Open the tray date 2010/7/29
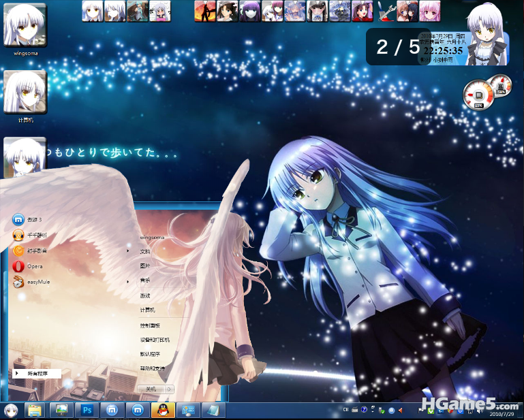Screen dimensions: 524x420 (x=502, y=415)
